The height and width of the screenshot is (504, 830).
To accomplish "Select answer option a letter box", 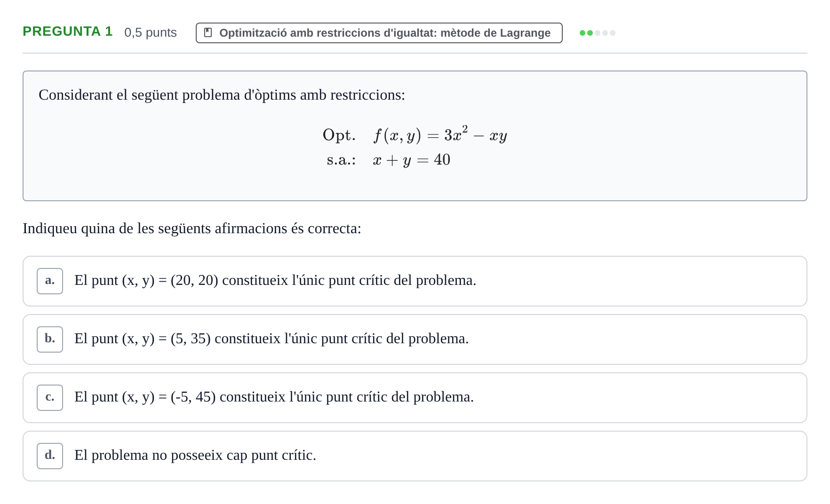I will point(50,281).
